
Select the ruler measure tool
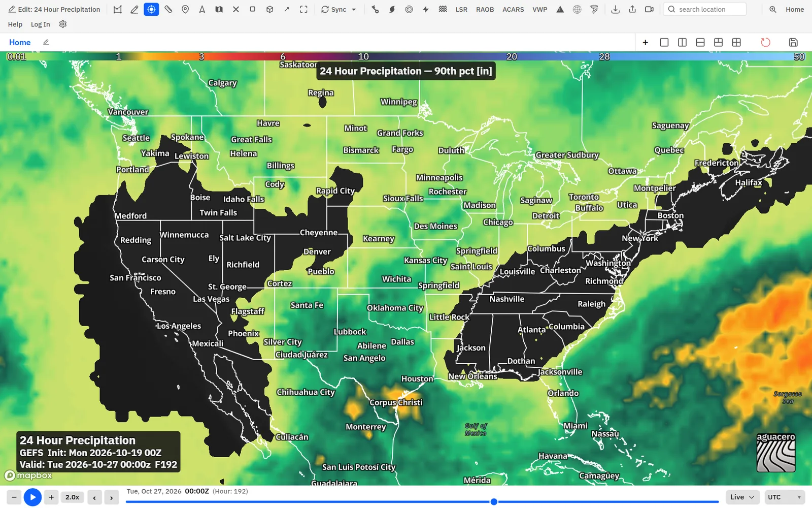pos(168,9)
